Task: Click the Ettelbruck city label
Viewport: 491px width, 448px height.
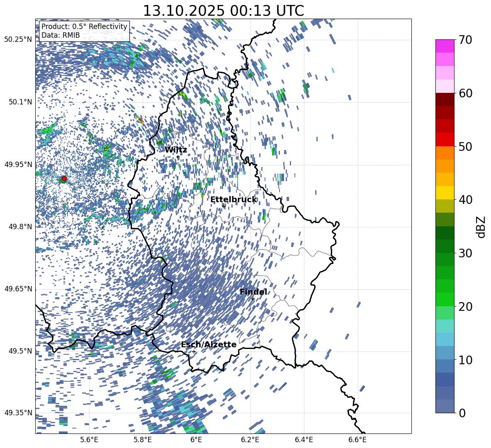Action: (x=233, y=200)
